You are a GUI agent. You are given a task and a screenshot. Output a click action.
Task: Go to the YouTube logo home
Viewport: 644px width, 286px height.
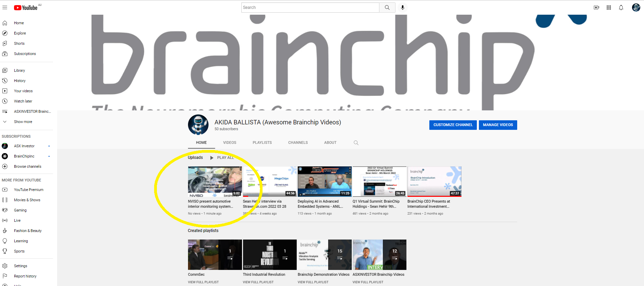click(26, 8)
